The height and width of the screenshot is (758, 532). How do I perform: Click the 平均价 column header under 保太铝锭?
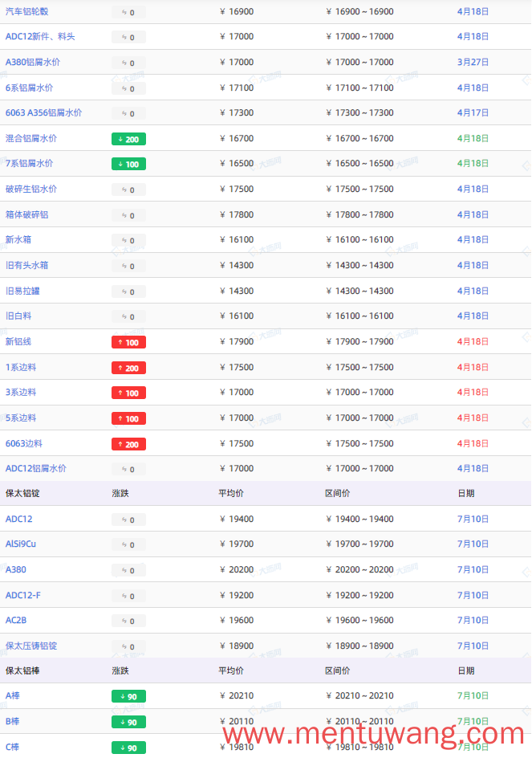click(231, 494)
